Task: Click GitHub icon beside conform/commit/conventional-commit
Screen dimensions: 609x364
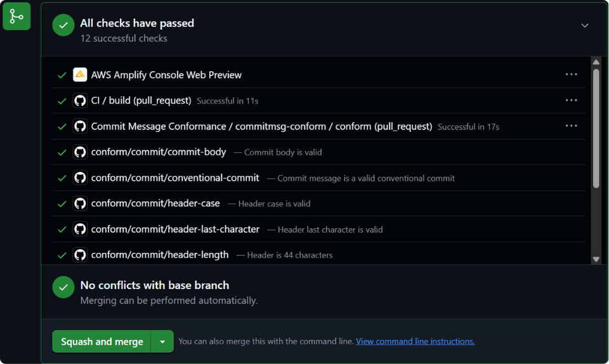Action: 80,178
